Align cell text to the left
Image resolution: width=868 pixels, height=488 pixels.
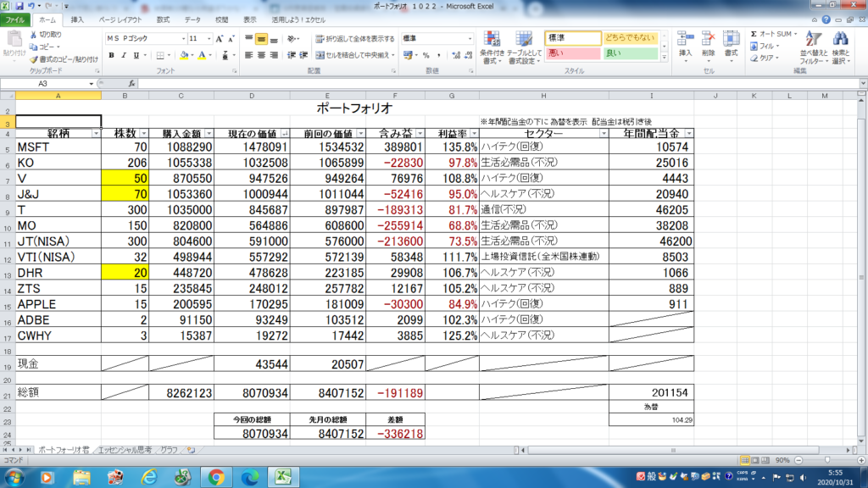coord(248,55)
